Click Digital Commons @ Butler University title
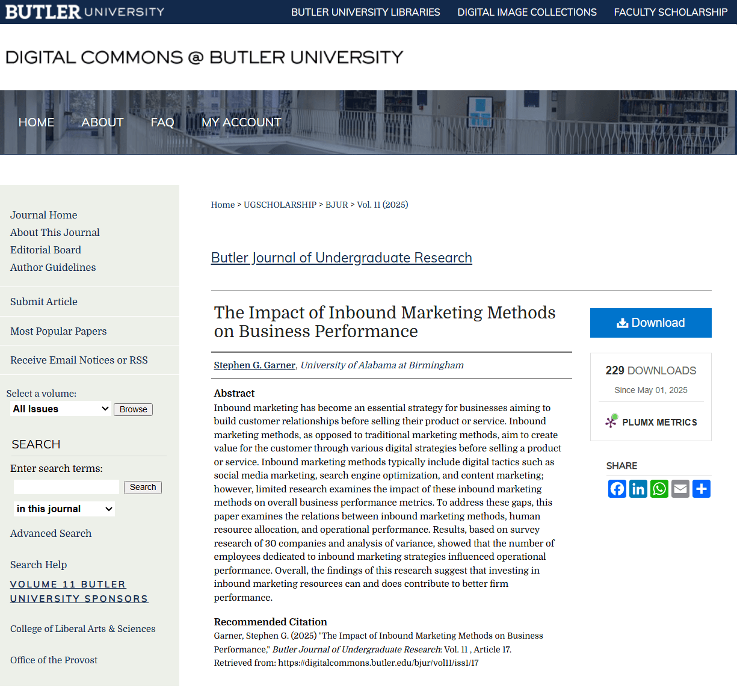 (x=204, y=57)
